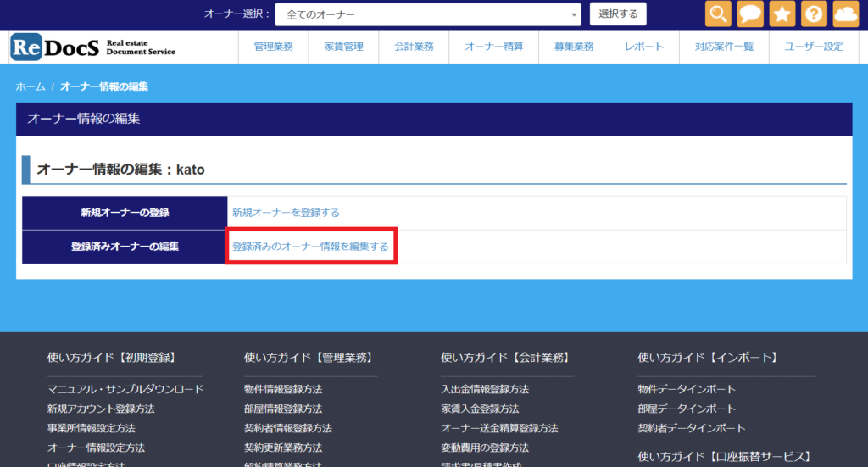
Task: Open 物件情報登録方法 guide link
Action: 283,389
